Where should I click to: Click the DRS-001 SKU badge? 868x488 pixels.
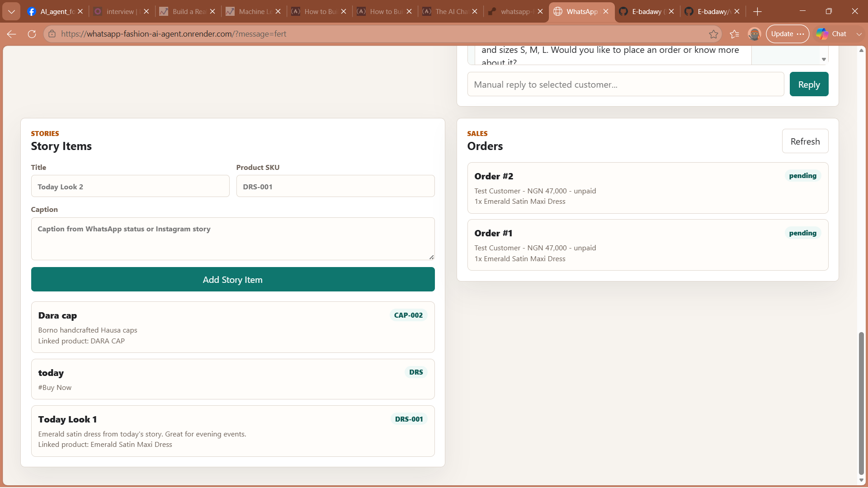coord(409,419)
